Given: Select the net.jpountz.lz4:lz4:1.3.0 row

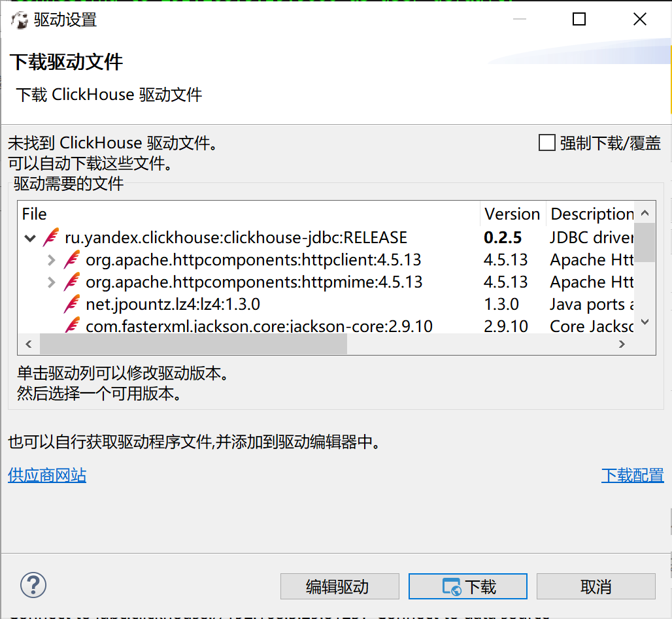Looking at the screenshot, I should (173, 305).
